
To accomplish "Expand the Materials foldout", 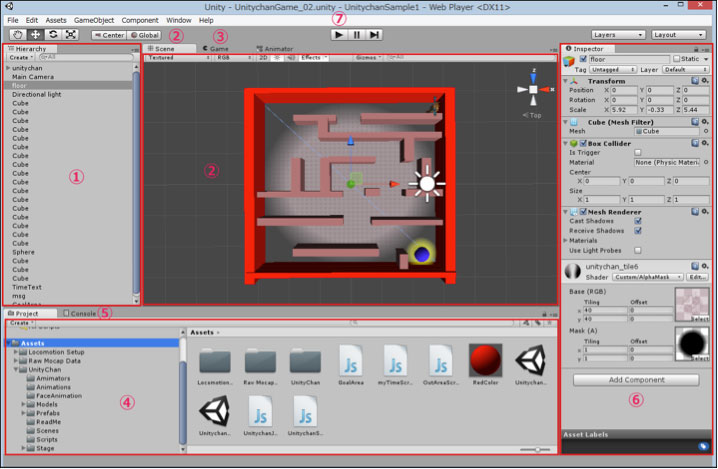I will point(565,240).
